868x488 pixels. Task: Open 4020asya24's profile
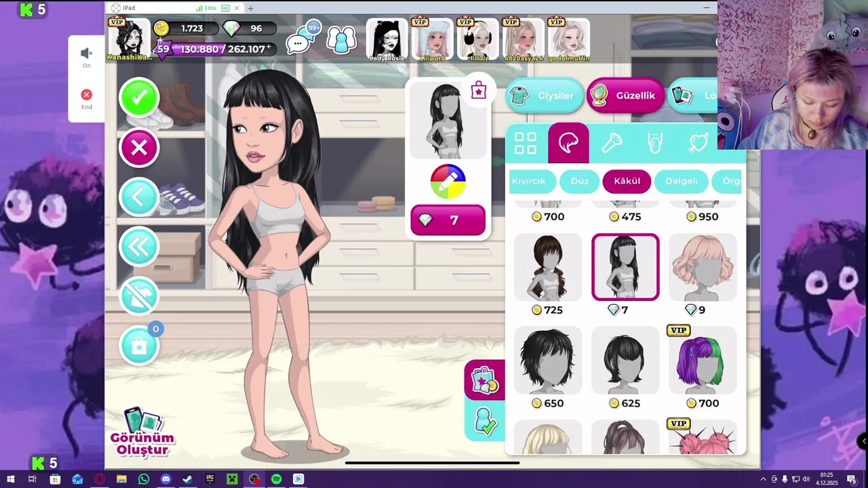point(524,39)
